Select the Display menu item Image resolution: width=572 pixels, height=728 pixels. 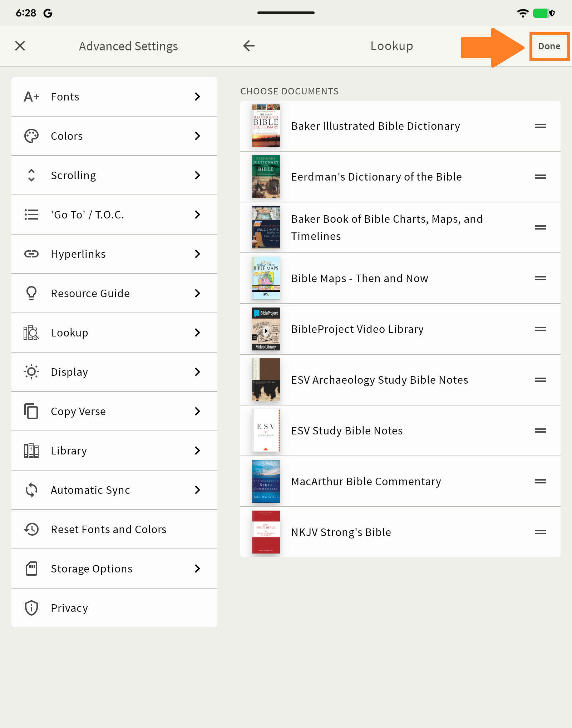click(114, 372)
